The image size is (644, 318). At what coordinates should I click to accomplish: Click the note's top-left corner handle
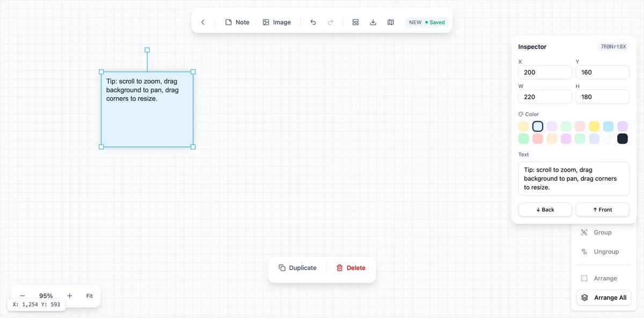click(101, 72)
